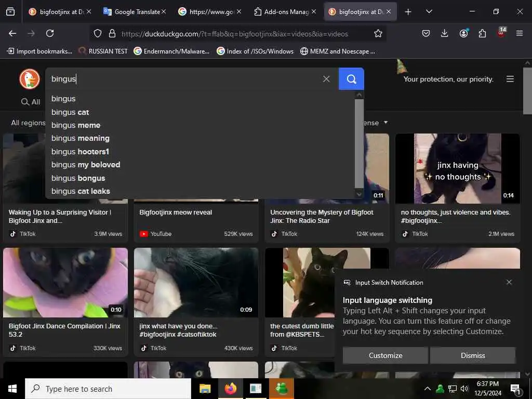Click the Firefox View icon in tab bar
This screenshot has width=532, height=399.
10,12
